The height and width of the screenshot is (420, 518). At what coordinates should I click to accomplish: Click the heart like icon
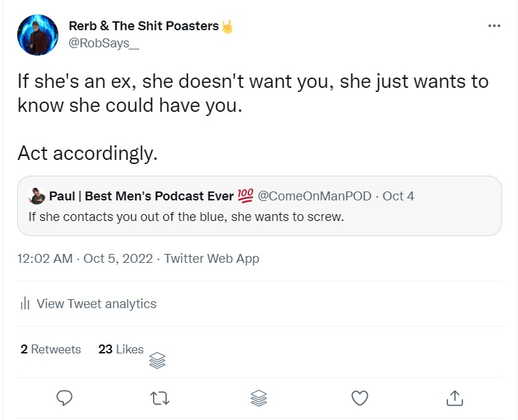point(359,397)
